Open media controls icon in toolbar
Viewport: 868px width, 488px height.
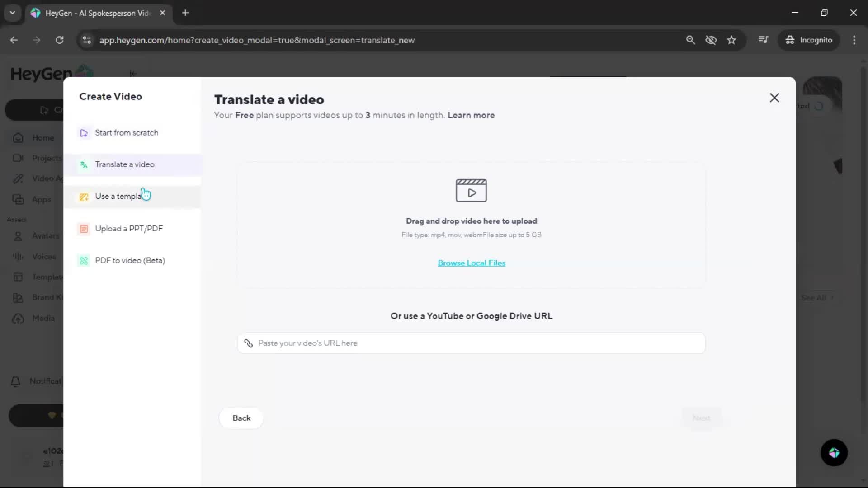pyautogui.click(x=763, y=40)
